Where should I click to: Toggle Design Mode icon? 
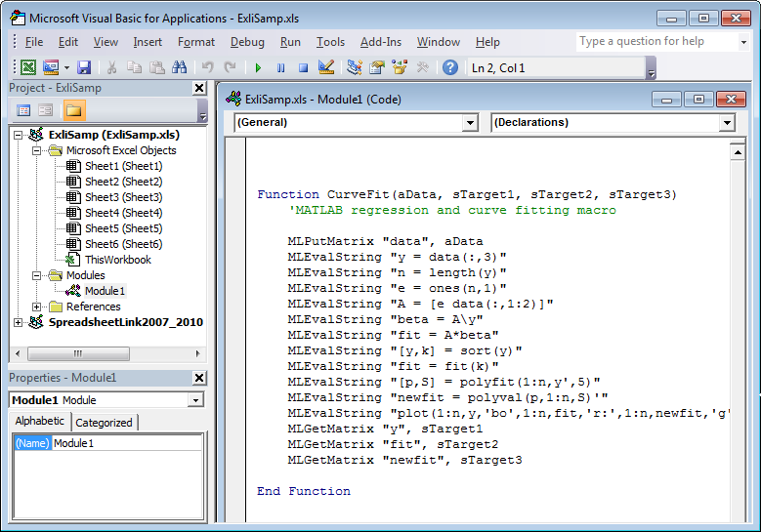tap(326, 67)
